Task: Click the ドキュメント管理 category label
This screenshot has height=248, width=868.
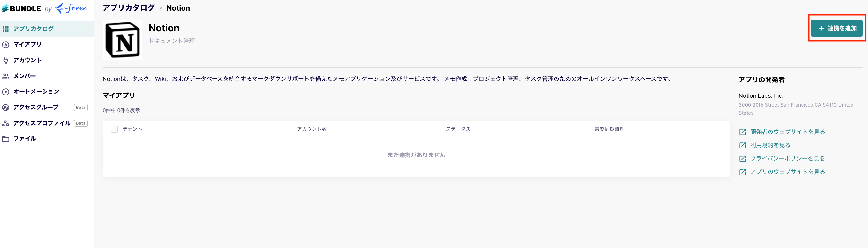Action: click(x=172, y=41)
